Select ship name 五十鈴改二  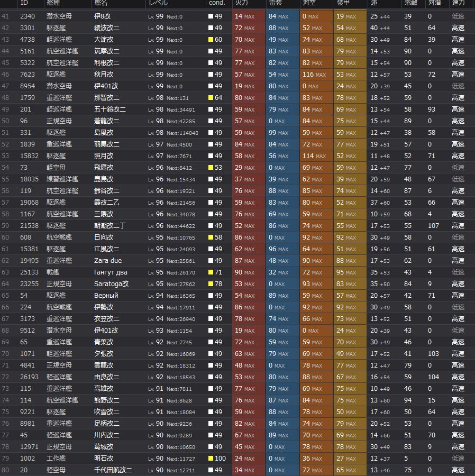(110, 109)
